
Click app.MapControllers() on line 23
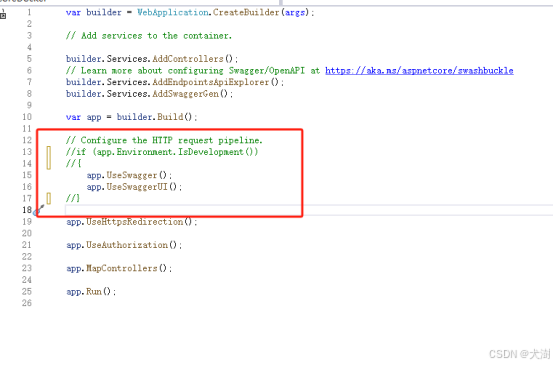(119, 269)
